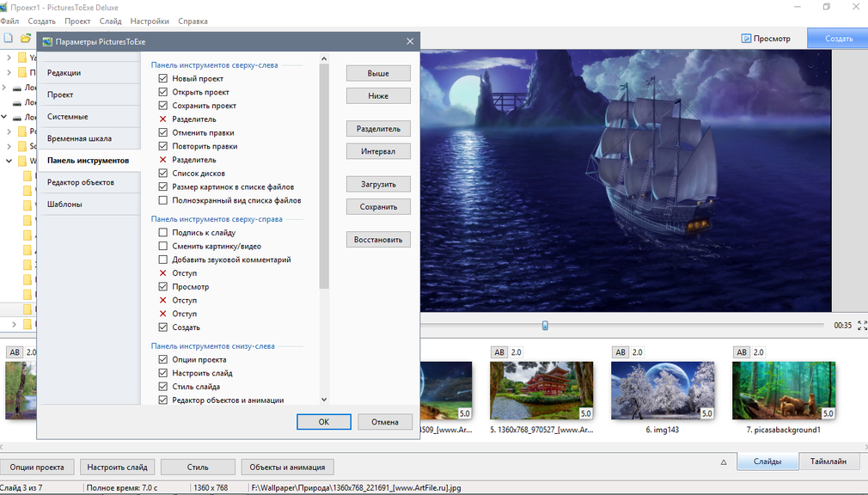Click the AB transition icon above slide 6 img143

tap(620, 352)
